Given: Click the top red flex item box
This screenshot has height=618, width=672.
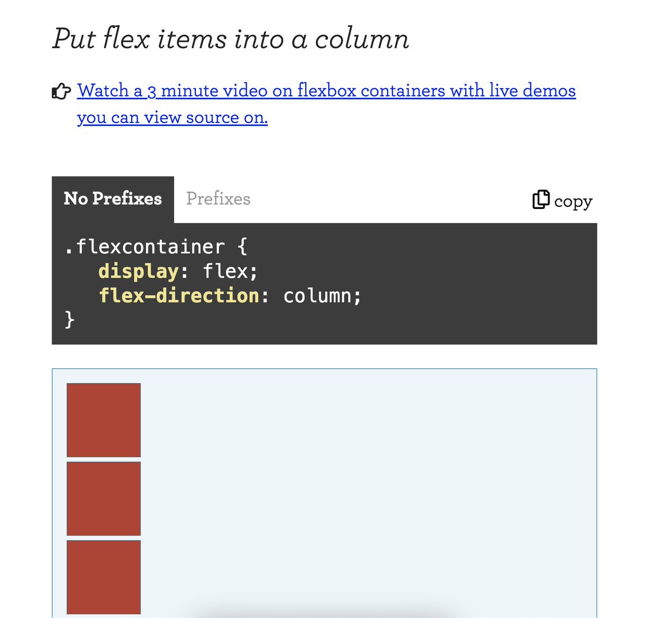Looking at the screenshot, I should [x=104, y=420].
